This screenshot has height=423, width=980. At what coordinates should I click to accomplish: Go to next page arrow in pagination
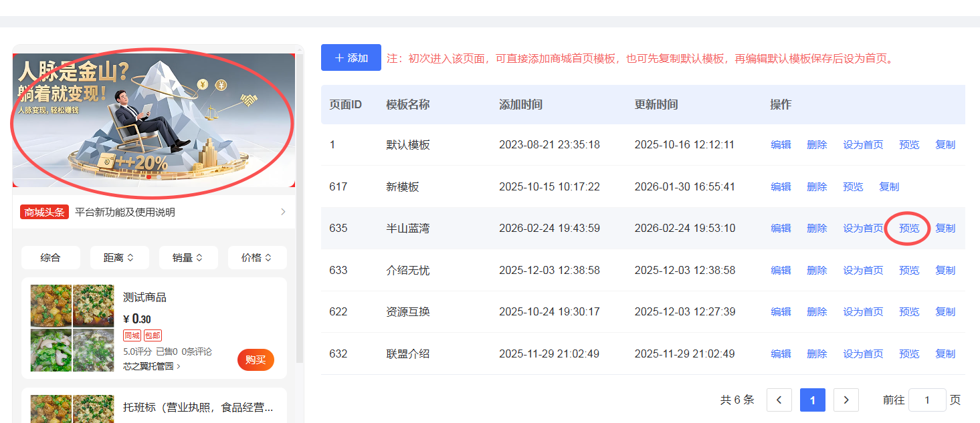pos(846,400)
